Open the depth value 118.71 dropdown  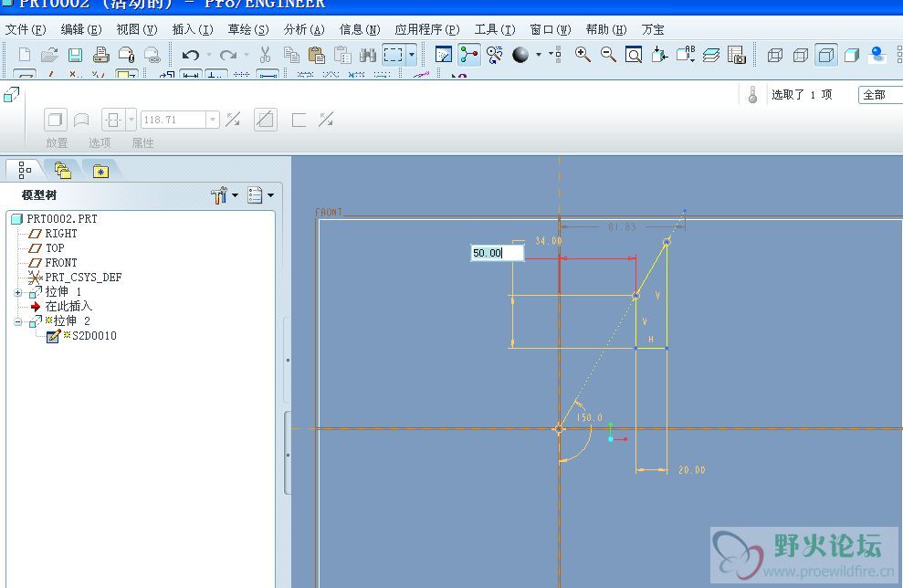tap(213, 120)
